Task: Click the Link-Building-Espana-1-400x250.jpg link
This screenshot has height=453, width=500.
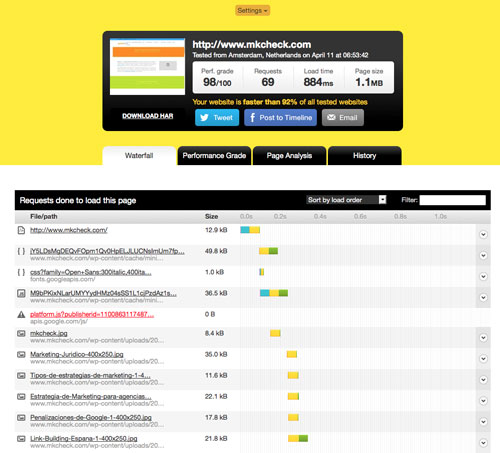Action: [x=84, y=438]
